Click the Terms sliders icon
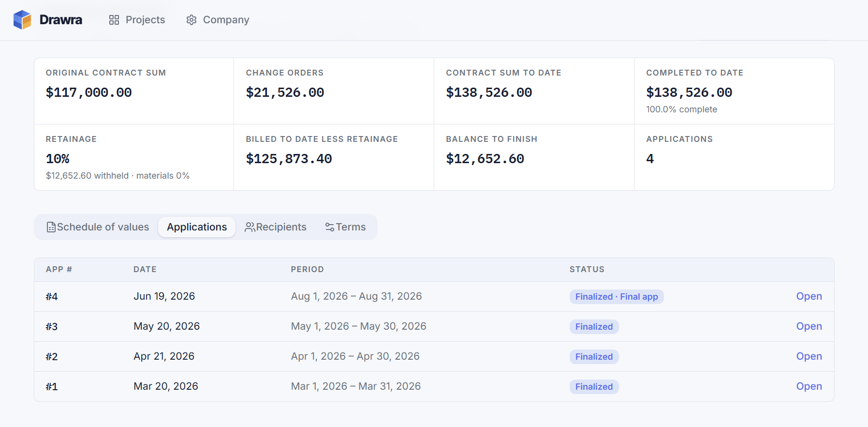This screenshot has height=427, width=868. click(x=330, y=227)
